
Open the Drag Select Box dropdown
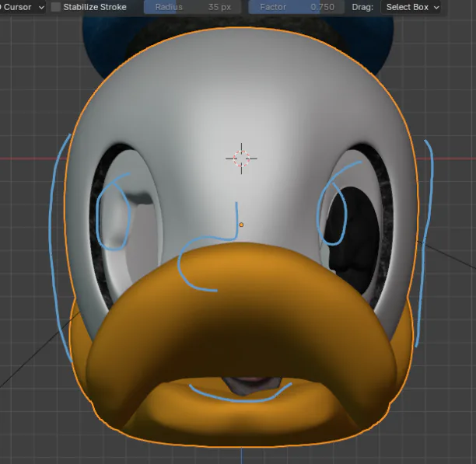click(411, 7)
